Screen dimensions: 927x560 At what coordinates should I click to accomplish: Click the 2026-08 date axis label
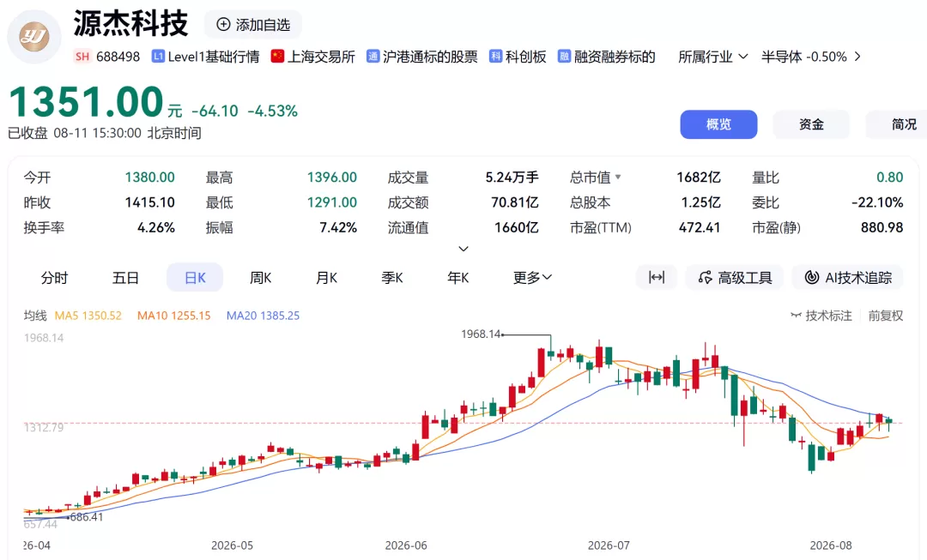point(831,545)
